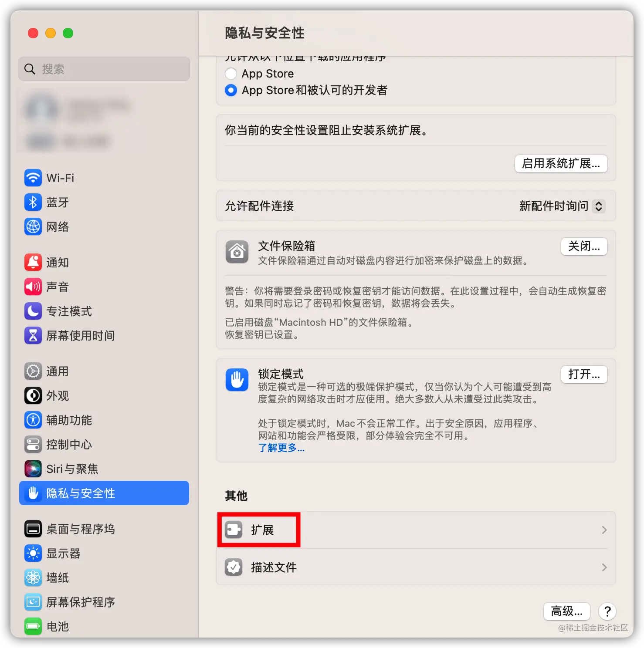Select the 专注模式 moon icon
Viewport: 644px width, 648px height.
(x=33, y=311)
